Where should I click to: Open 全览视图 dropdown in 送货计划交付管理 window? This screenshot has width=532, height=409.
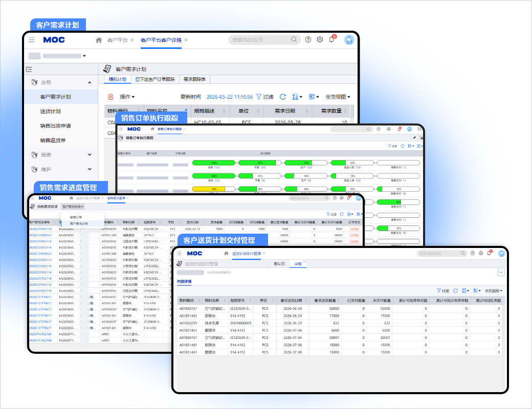coord(493,290)
